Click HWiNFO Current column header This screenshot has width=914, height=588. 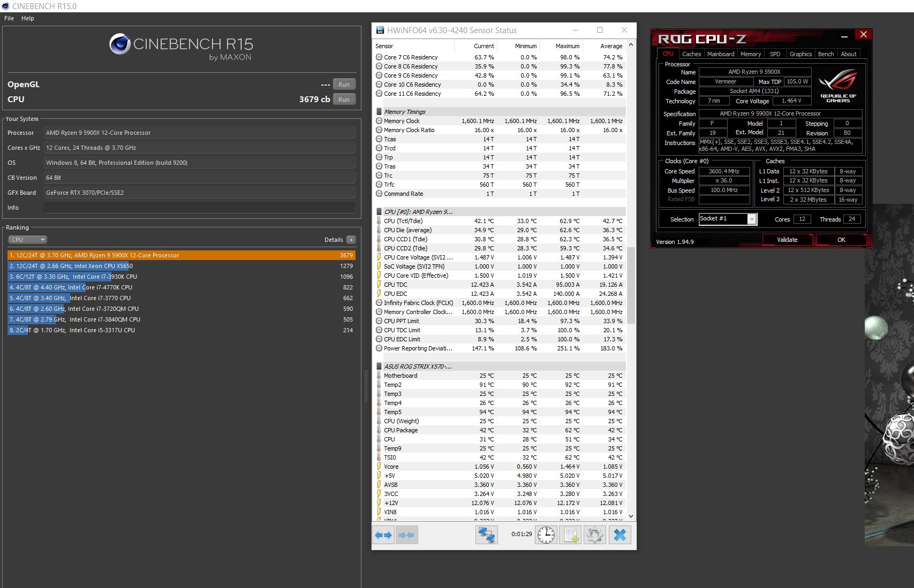click(x=475, y=46)
